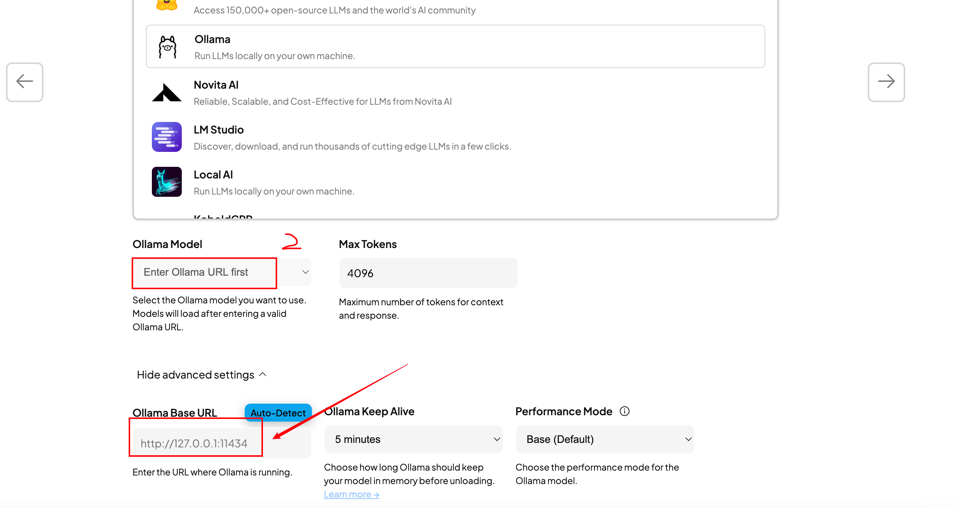Click the Ollama Base URL field
This screenshot has width=980, height=508.
coord(221,443)
